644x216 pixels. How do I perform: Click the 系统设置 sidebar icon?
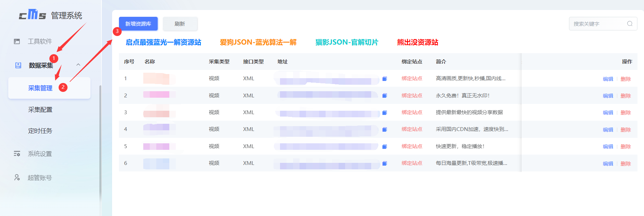(17, 154)
